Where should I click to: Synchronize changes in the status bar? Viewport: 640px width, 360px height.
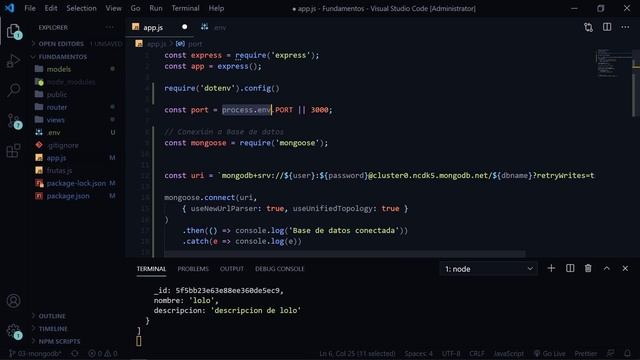click(75, 353)
